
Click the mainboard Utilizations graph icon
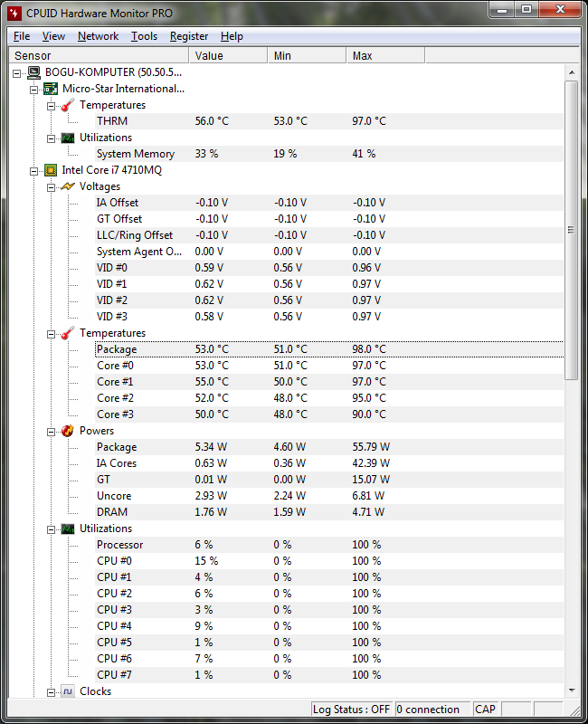pyautogui.click(x=68, y=138)
